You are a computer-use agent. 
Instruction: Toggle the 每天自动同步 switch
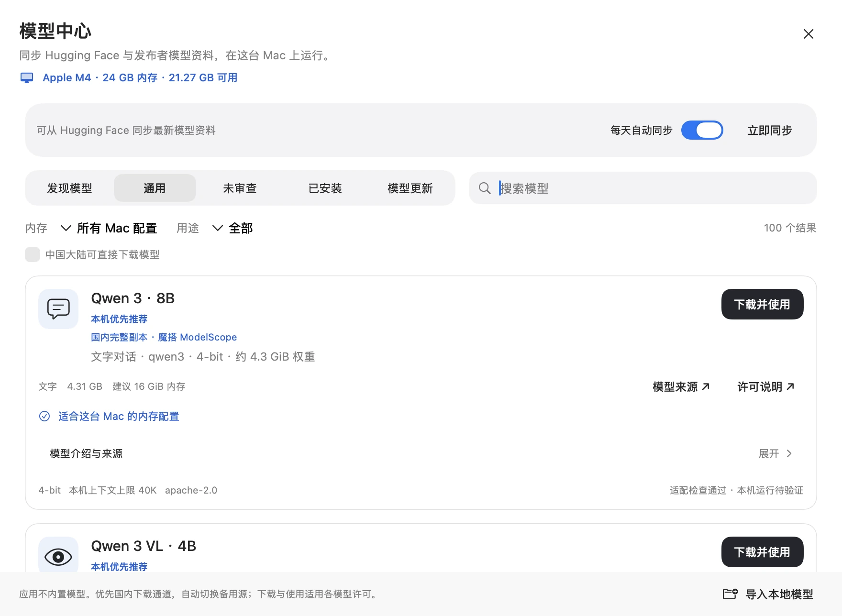[702, 130]
